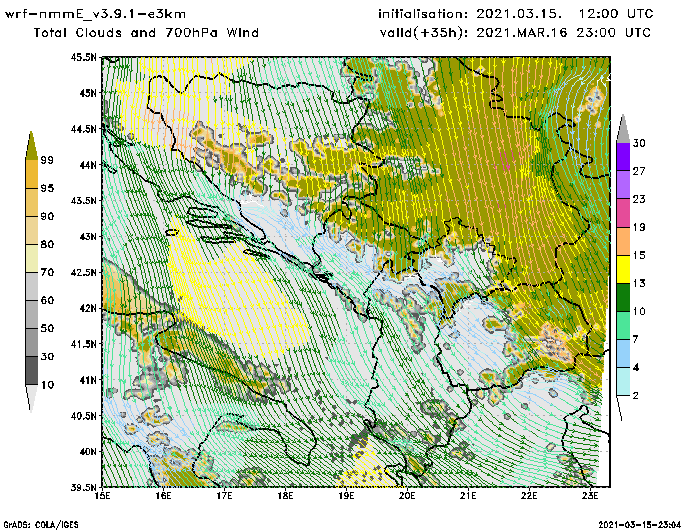Viewport: 700px width, 530px height.
Task: Pick the orange 15–19 wind speed swatch
Action: pos(623,241)
